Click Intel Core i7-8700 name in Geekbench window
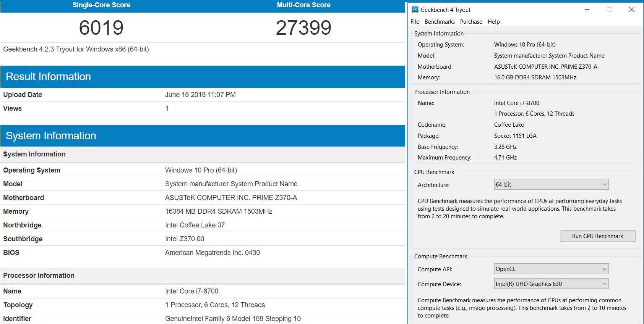Viewport: 644px width, 324px height. click(x=517, y=103)
